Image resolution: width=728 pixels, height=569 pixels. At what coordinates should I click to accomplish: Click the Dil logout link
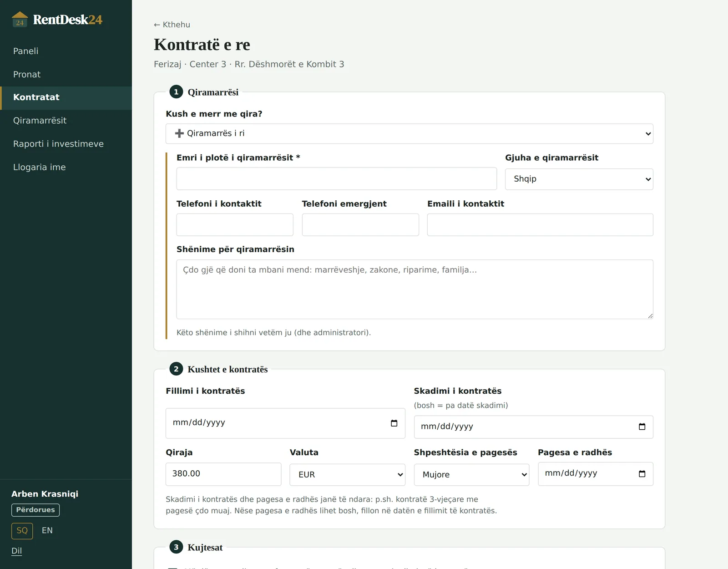click(17, 551)
